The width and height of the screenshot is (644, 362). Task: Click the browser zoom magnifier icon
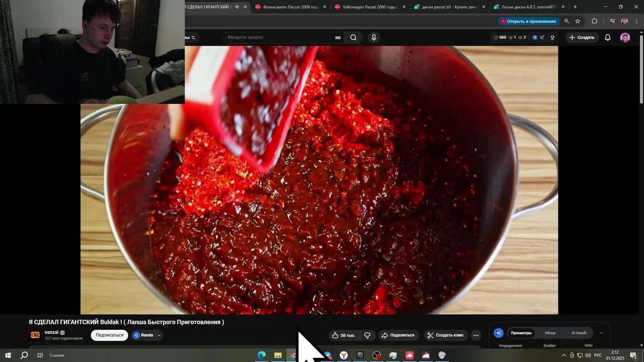click(x=567, y=21)
